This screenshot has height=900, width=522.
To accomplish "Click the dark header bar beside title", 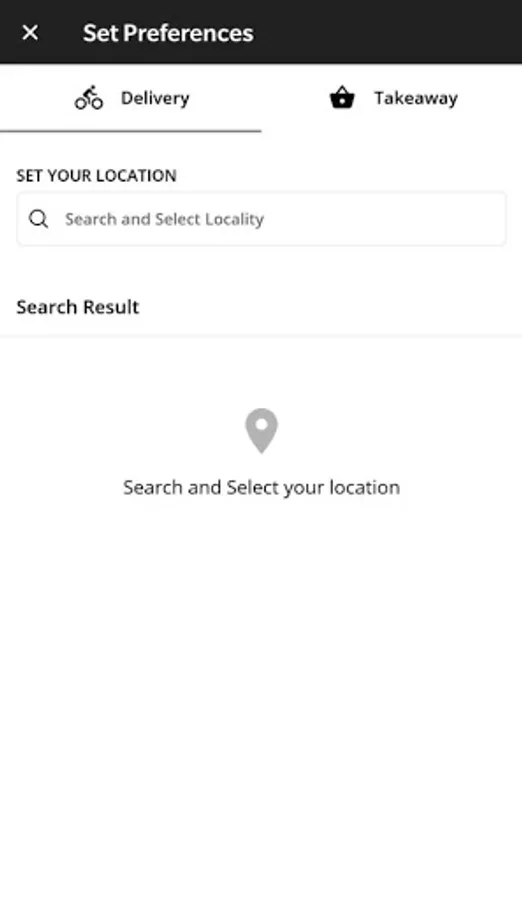I will 385,32.
